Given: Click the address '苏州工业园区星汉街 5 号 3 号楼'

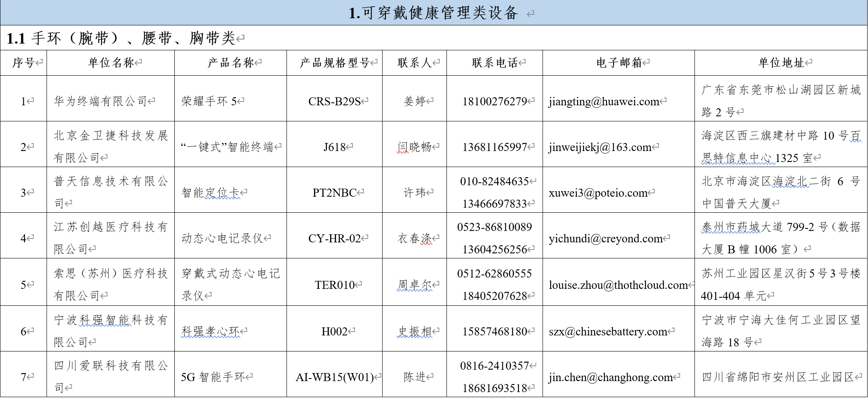Looking at the screenshot, I should point(781,274).
